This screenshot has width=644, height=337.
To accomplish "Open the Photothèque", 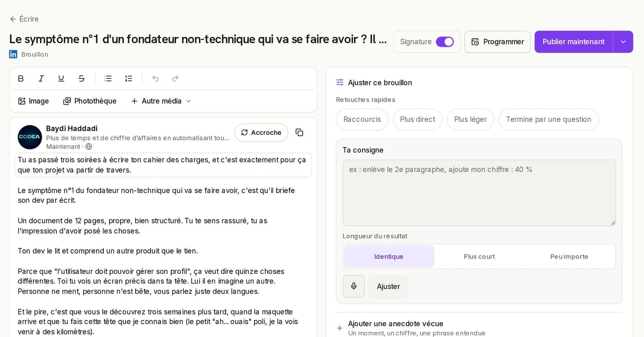I will pyautogui.click(x=90, y=101).
